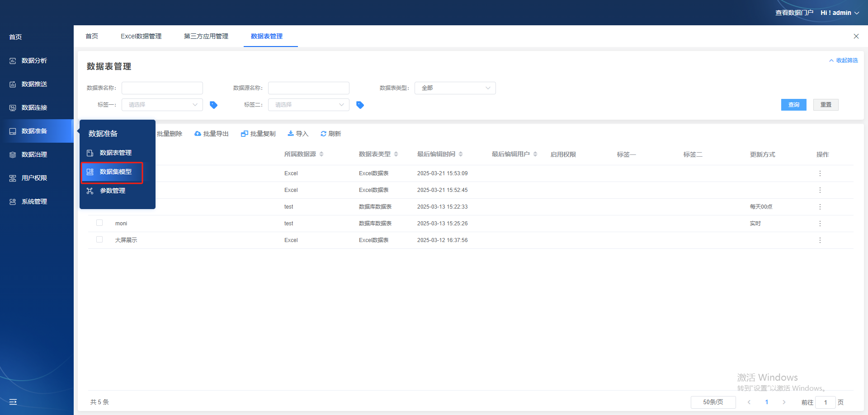The image size is (868, 415).
Task: Collapse sidebar using bottom-left menu icon
Action: (13, 402)
